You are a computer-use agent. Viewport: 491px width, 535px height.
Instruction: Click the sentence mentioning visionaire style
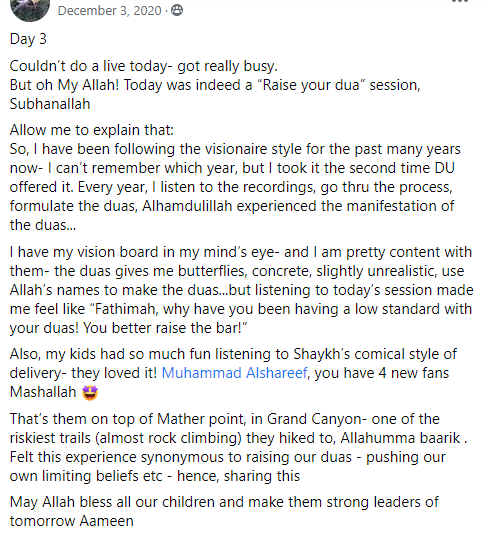coord(235,149)
